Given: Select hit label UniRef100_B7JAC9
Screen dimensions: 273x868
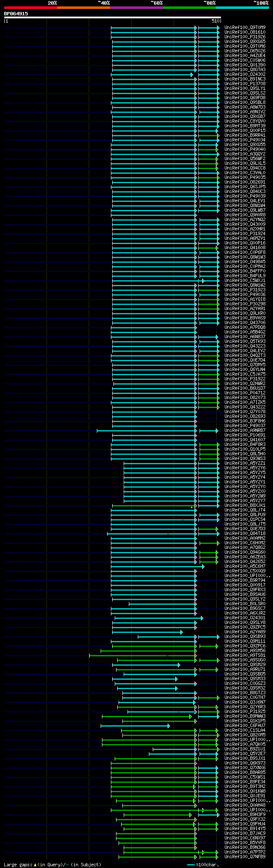Looking at the screenshot, I should tap(245, 833).
